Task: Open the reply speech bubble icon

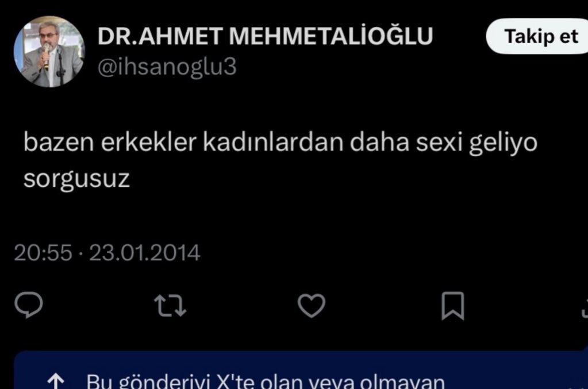Action: pyautogui.click(x=29, y=305)
